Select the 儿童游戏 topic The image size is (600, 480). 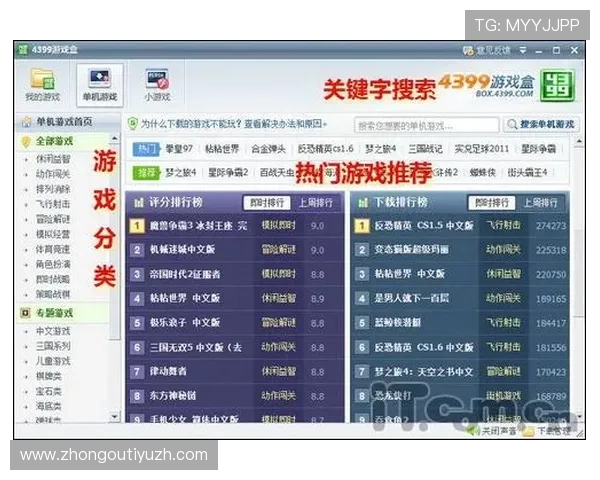53,361
